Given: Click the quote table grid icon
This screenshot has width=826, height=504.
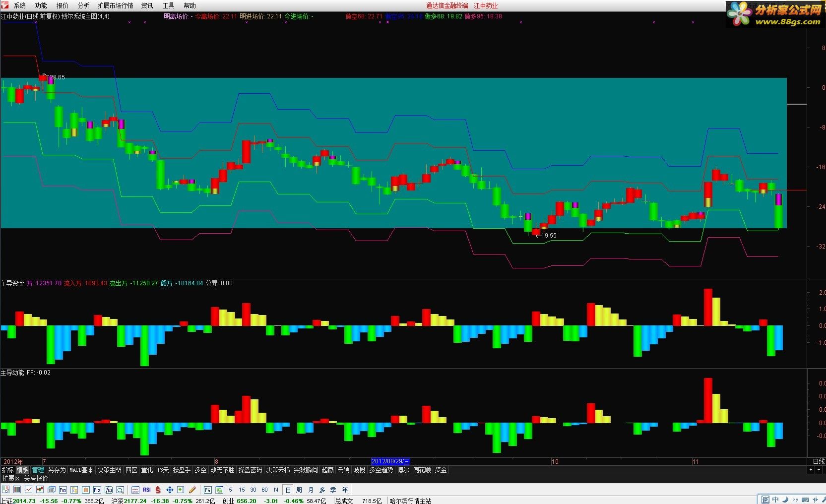Looking at the screenshot, I should click(x=17, y=490).
